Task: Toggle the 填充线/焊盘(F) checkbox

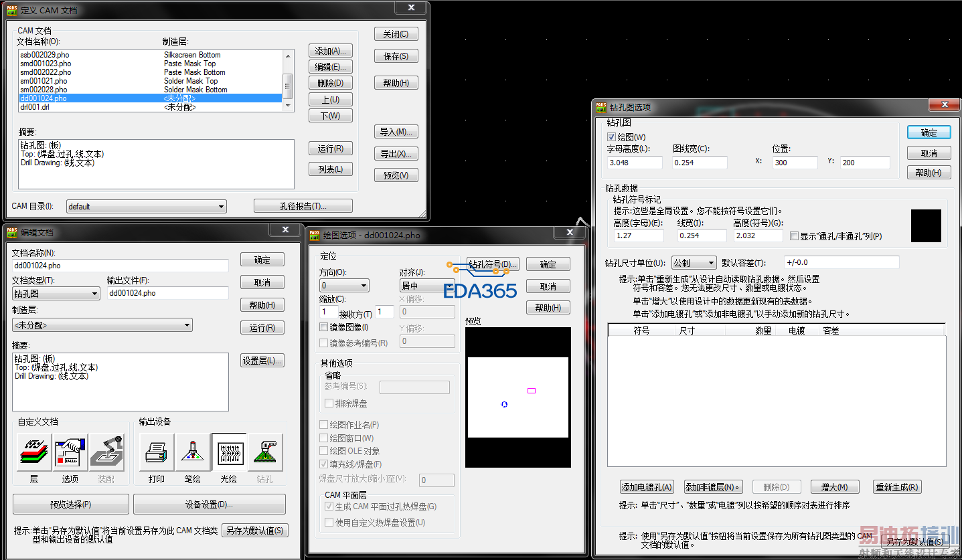Action: coord(324,464)
